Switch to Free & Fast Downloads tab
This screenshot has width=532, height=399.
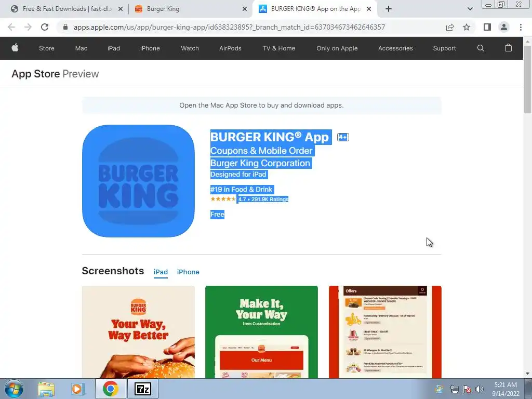(66, 9)
